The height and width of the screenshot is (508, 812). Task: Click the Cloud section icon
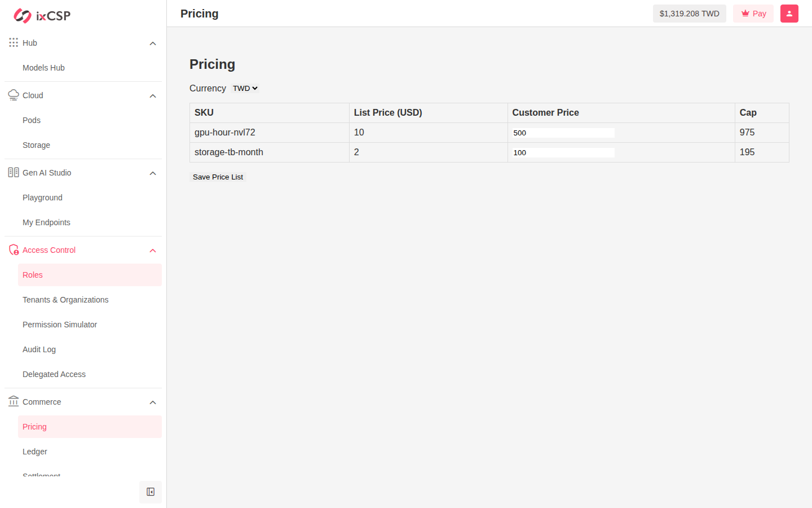click(14, 95)
